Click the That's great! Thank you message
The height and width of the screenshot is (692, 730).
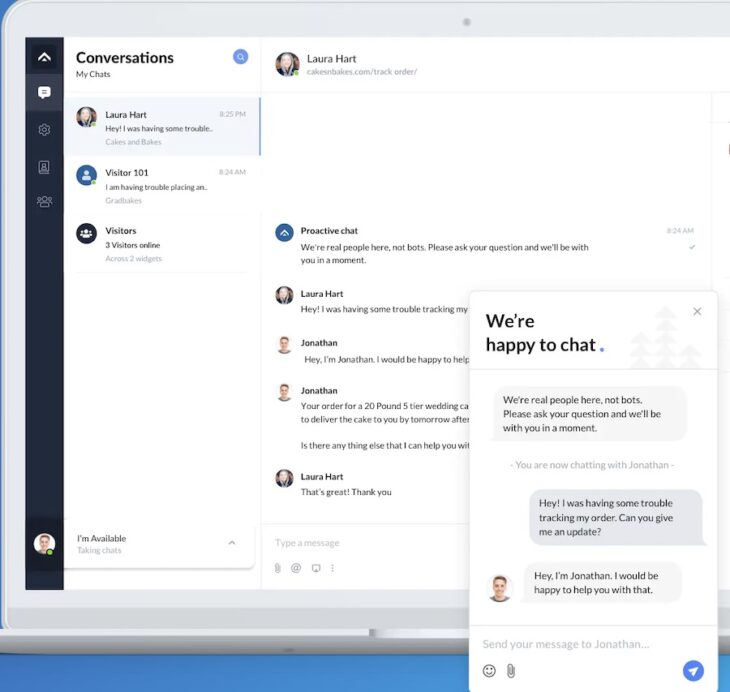tap(346, 492)
